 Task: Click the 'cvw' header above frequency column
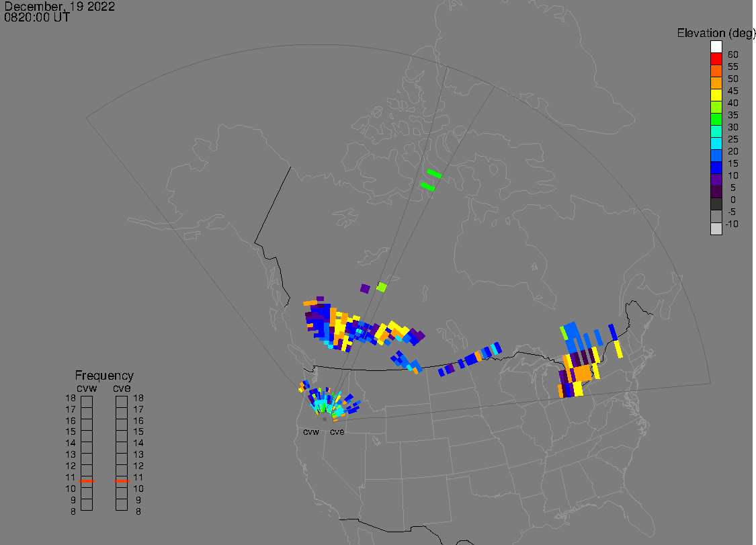(x=87, y=388)
